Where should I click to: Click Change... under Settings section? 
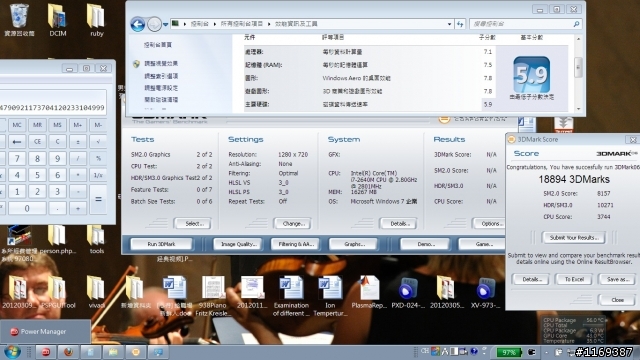point(292,223)
